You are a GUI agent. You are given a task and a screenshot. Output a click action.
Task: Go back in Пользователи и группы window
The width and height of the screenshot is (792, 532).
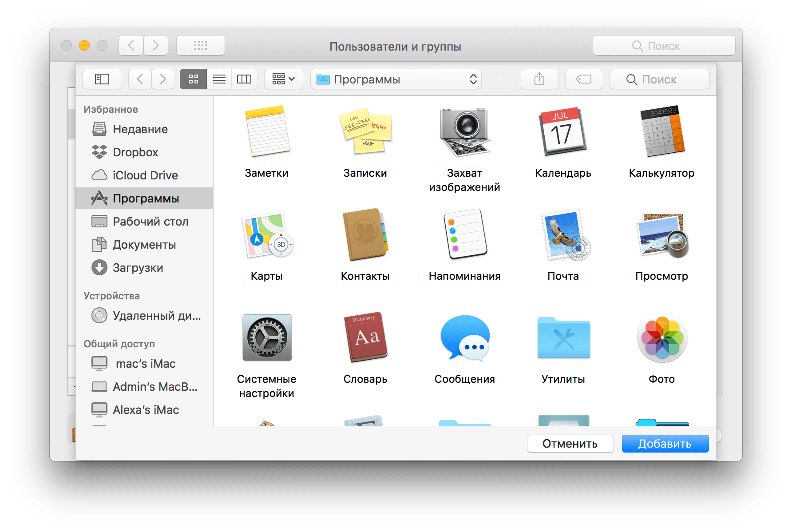point(131,45)
